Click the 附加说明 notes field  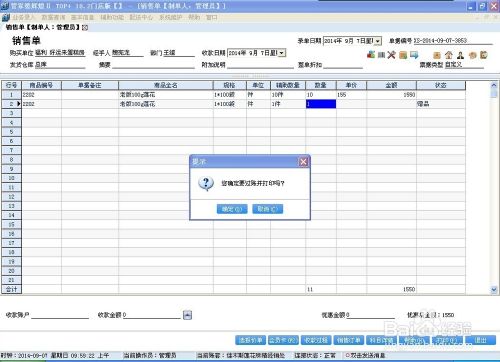(260, 65)
